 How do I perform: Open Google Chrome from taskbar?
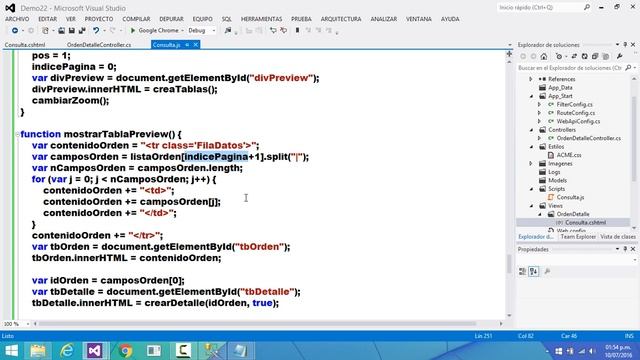click(x=125, y=351)
